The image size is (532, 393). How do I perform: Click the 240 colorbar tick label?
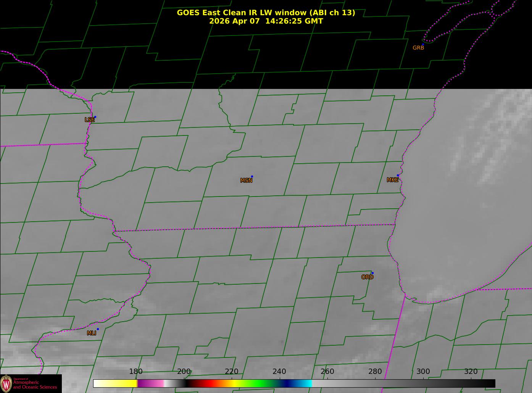point(279,371)
